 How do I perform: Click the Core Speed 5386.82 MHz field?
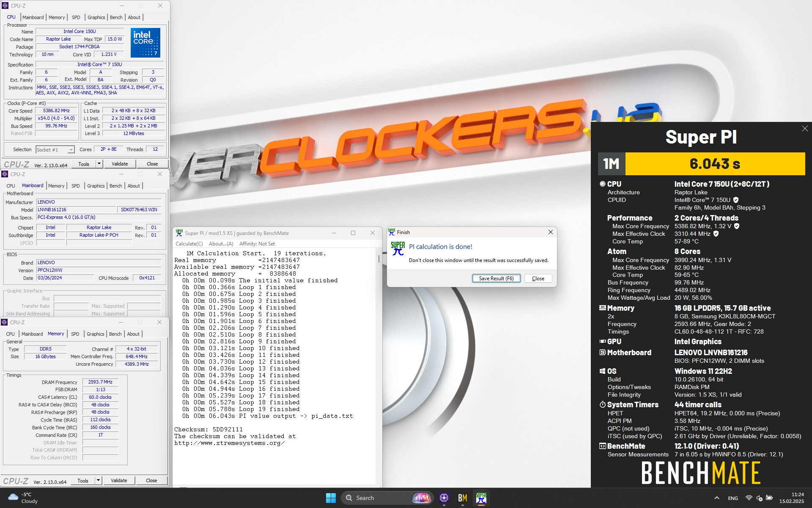coord(56,110)
